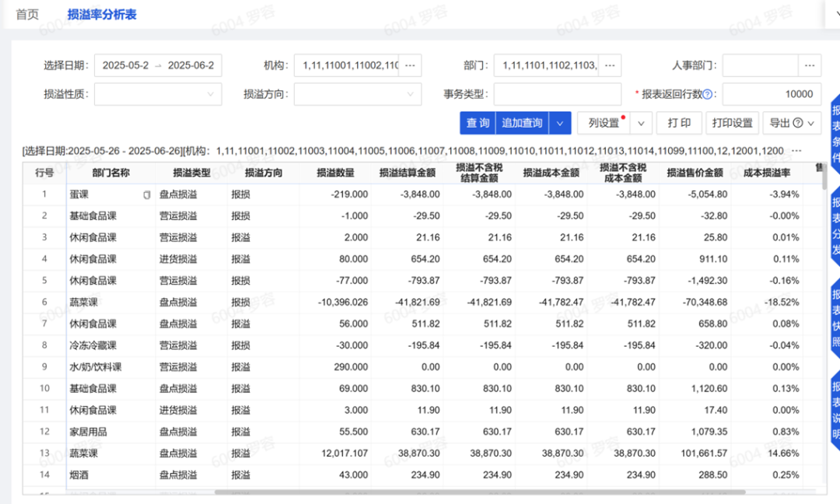This screenshot has width=840, height=504.
Task: Click the 机构 ellipsis picker button
Action: (411, 65)
